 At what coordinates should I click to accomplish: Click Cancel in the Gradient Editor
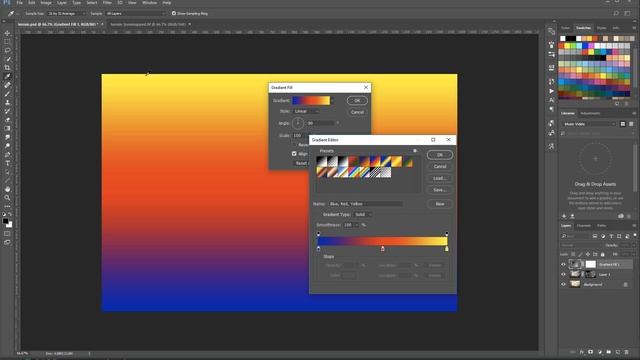[440, 167]
